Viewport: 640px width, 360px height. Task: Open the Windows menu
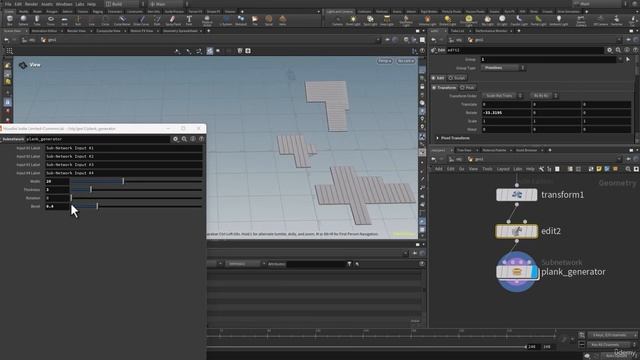pos(64,4)
